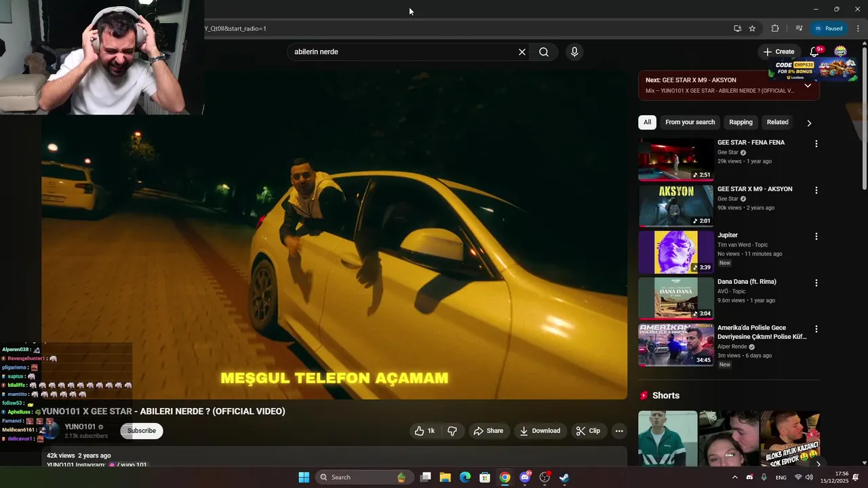
Task: Open Microsoft Store from the taskbar
Action: (x=485, y=477)
